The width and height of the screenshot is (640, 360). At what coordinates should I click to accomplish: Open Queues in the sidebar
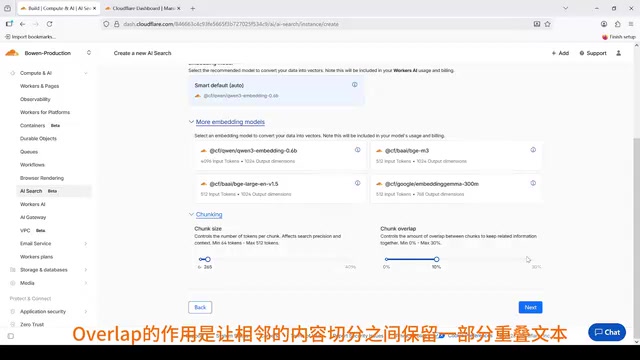[29, 152]
